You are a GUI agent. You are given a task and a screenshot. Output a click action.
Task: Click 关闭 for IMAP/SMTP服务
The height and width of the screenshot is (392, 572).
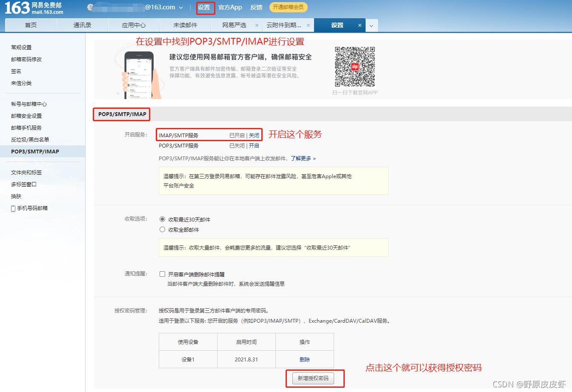pos(254,136)
